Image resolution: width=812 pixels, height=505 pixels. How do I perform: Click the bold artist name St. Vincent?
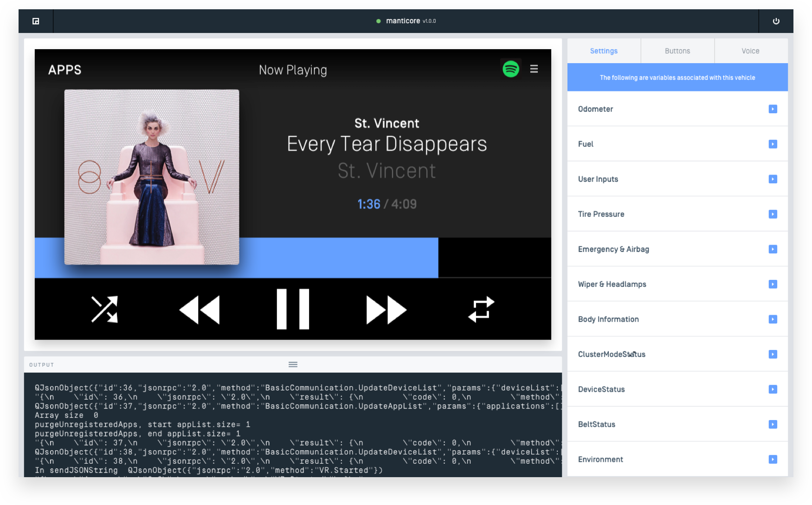click(387, 123)
